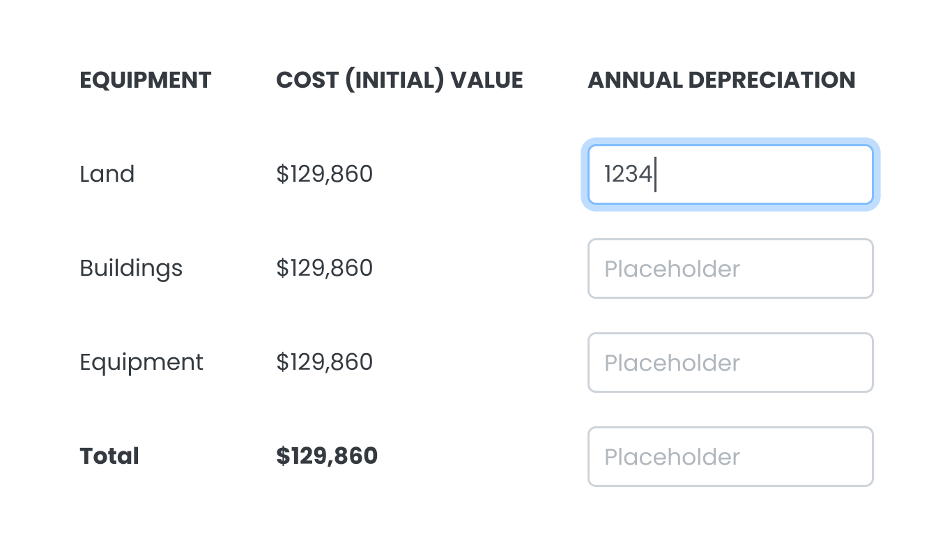Image resolution: width=945 pixels, height=560 pixels.
Task: Select the Equipment row label
Action: click(x=141, y=363)
